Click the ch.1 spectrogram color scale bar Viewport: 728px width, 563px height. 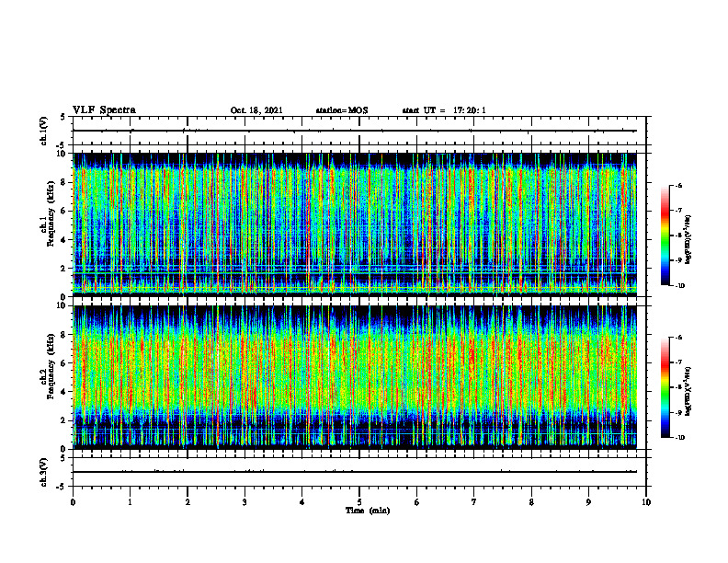(665, 236)
